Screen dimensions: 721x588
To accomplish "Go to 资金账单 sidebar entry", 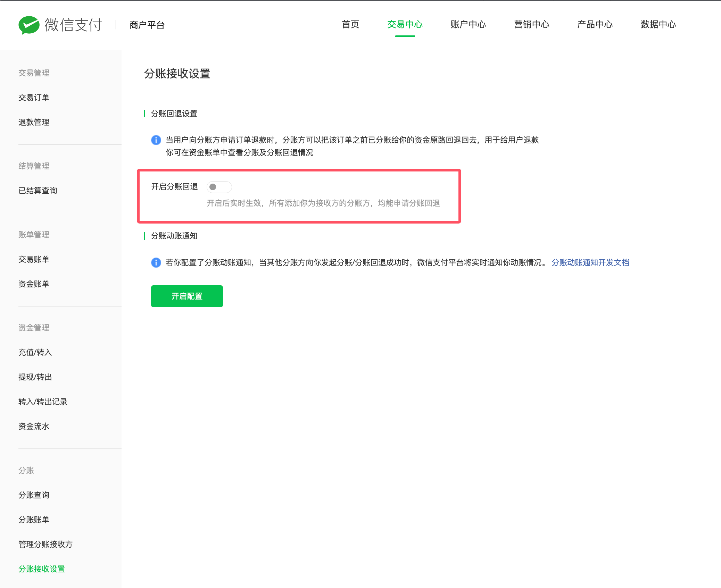I will [x=34, y=284].
